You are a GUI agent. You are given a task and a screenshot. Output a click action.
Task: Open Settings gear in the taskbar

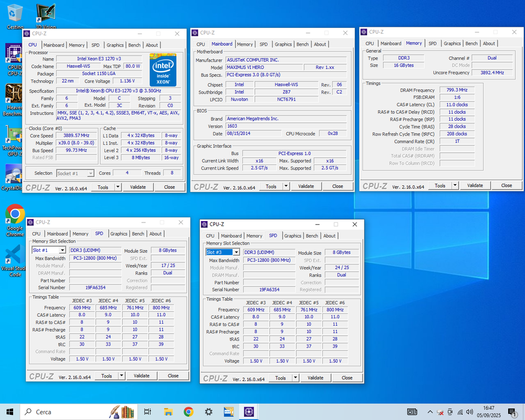click(208, 412)
